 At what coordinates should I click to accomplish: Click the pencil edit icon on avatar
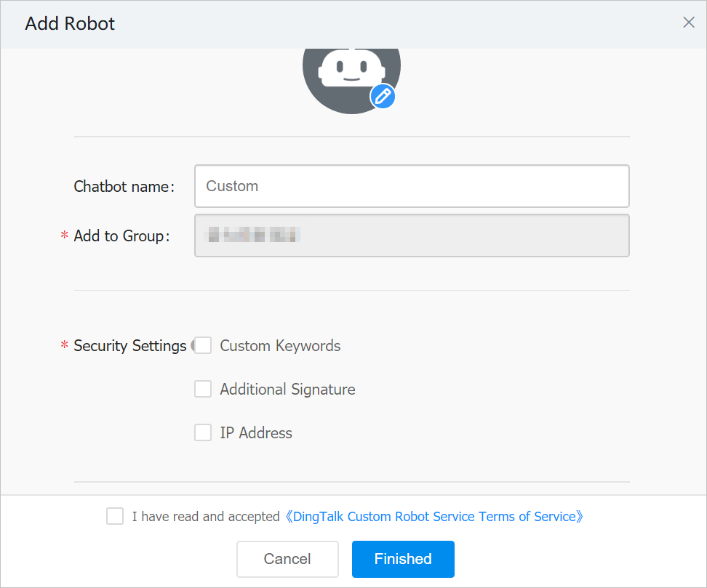[x=383, y=96]
